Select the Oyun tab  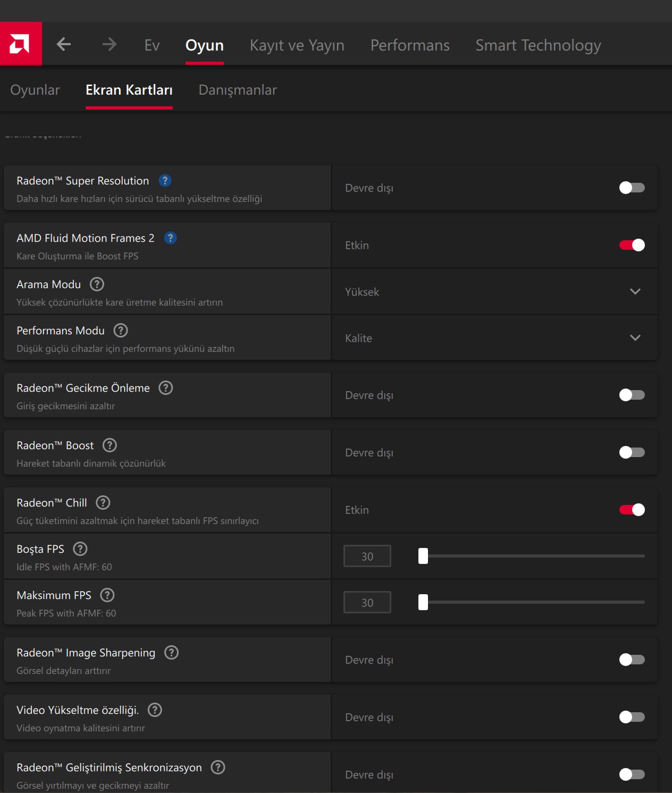point(205,45)
